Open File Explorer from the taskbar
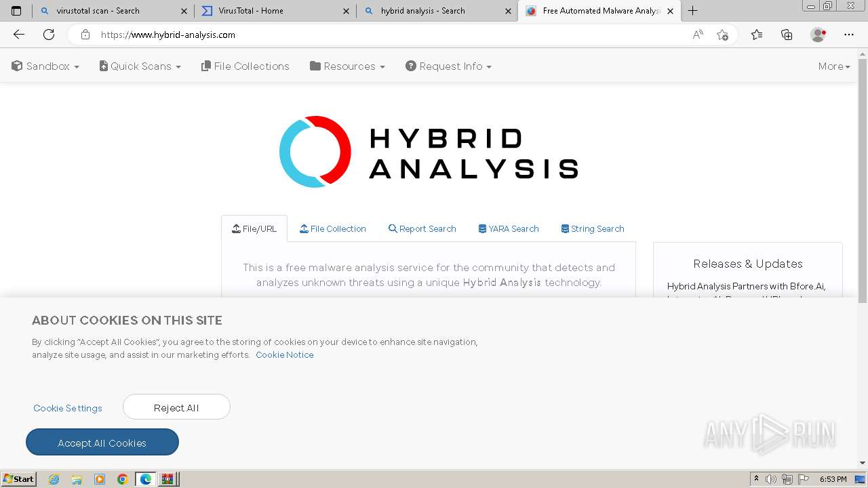The width and height of the screenshot is (868, 488). (x=77, y=479)
